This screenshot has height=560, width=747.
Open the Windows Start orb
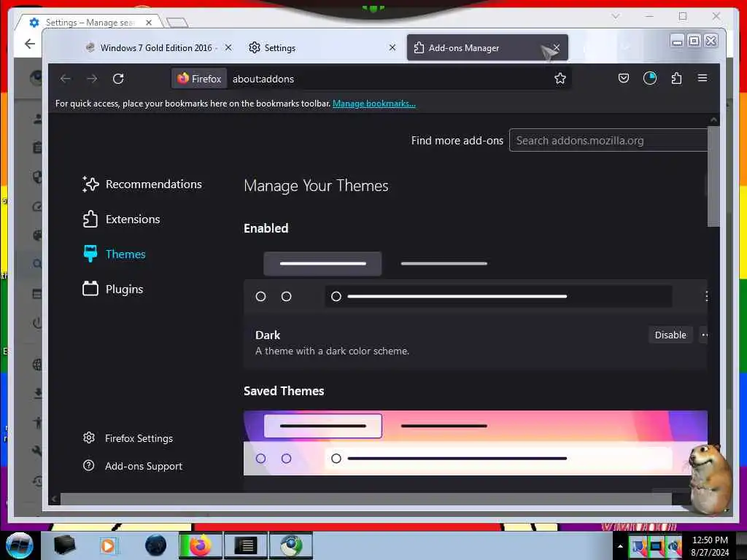coord(19,545)
